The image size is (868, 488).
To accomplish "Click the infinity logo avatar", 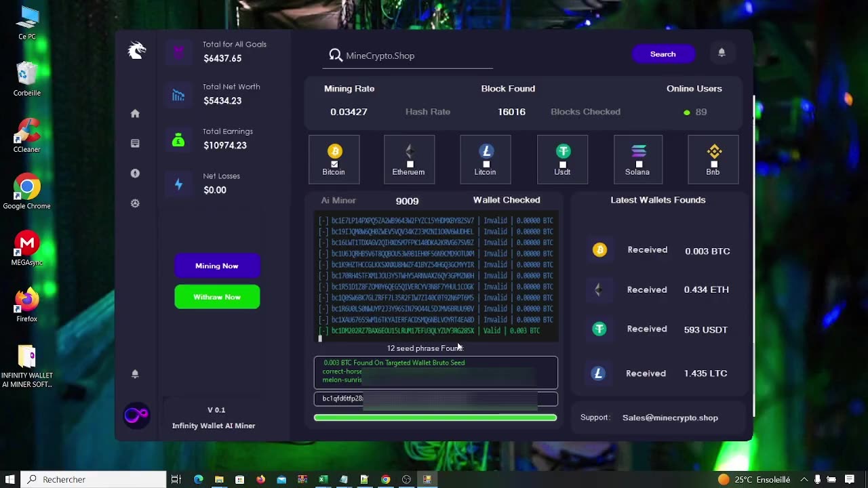I will (136, 415).
